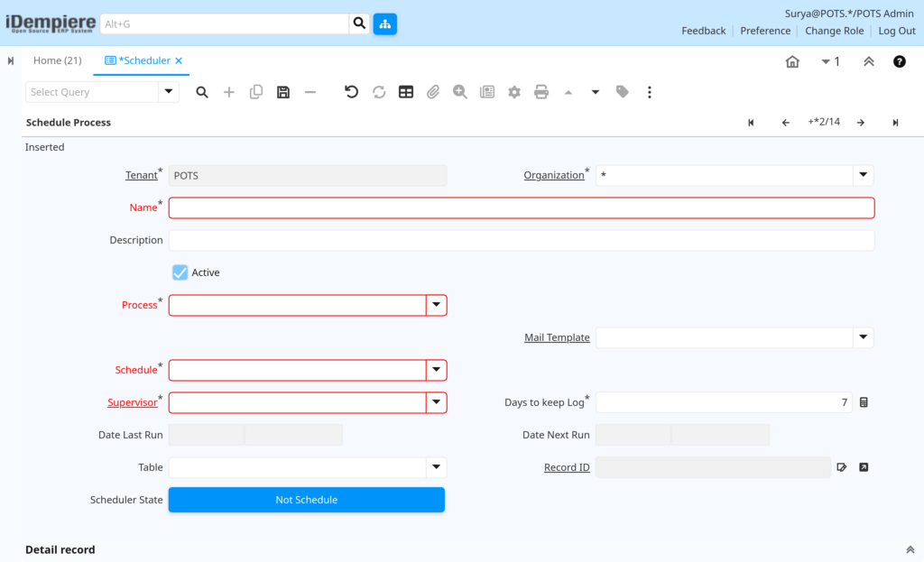Open Preference link in header
The width and height of the screenshot is (924, 562).
pyautogui.click(x=765, y=31)
